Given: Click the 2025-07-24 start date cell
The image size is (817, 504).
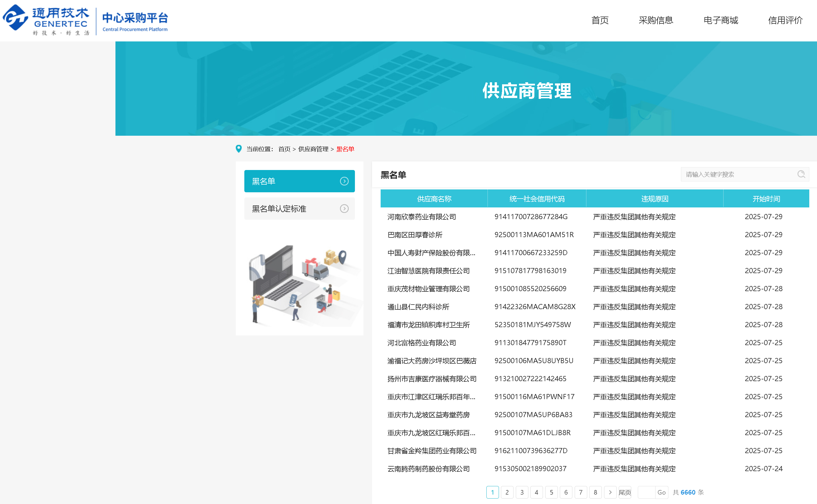Looking at the screenshot, I should pos(763,469).
